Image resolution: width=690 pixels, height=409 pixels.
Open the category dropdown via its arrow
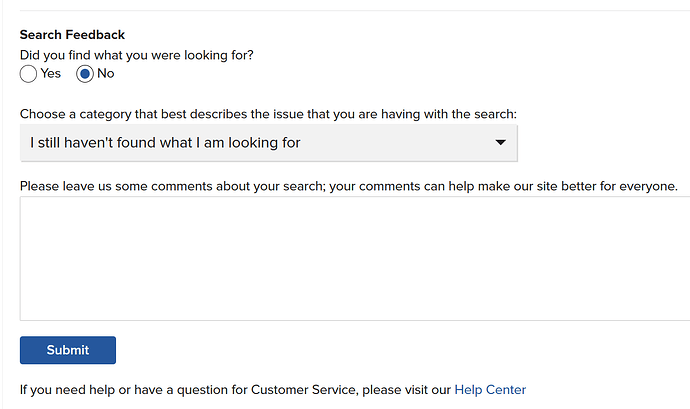point(500,143)
